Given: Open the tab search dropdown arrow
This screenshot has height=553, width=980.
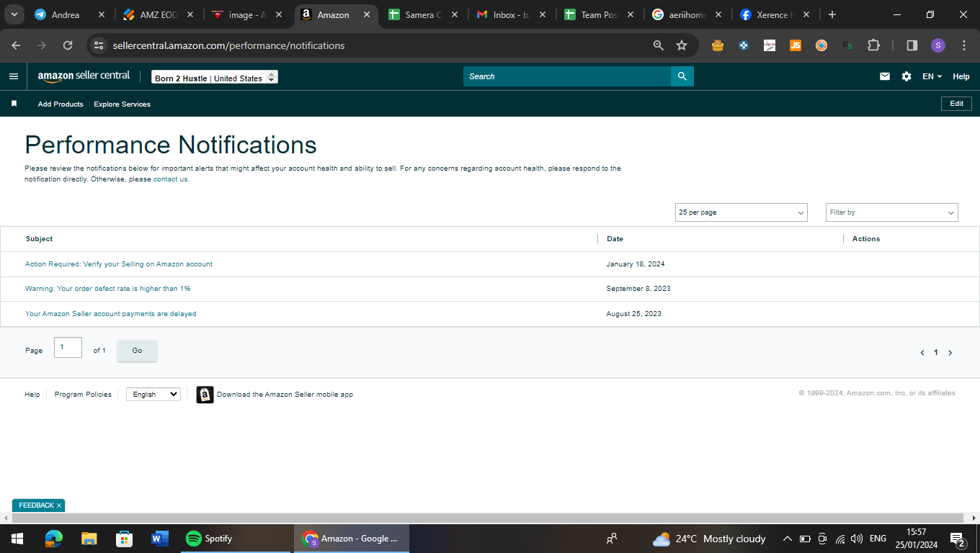Looking at the screenshot, I should tap(14, 14).
